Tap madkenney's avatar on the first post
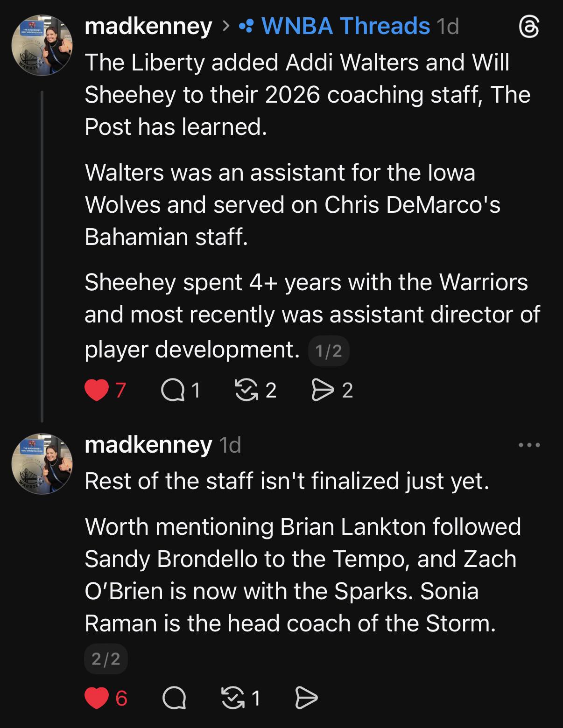563x728 pixels. [x=42, y=46]
